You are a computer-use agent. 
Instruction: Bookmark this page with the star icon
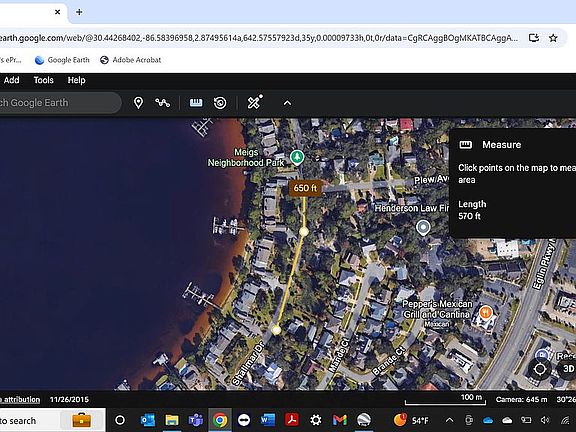[x=553, y=38]
